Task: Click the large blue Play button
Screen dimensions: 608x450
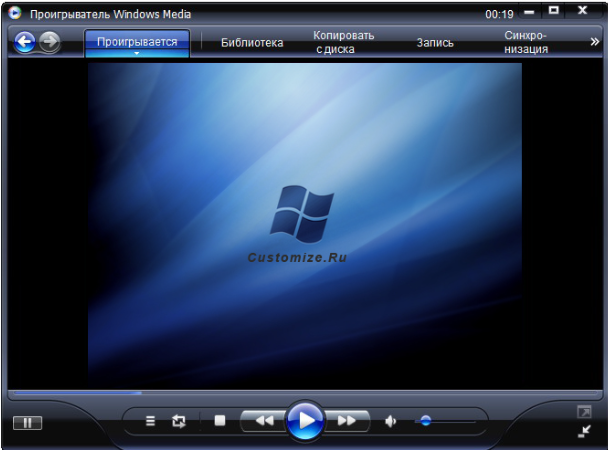Action: pos(305,421)
